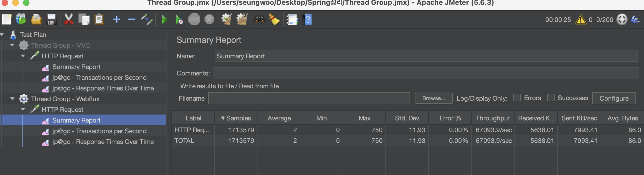
Task: Select Webflux Transactions per Second listener
Action: coord(99,131)
